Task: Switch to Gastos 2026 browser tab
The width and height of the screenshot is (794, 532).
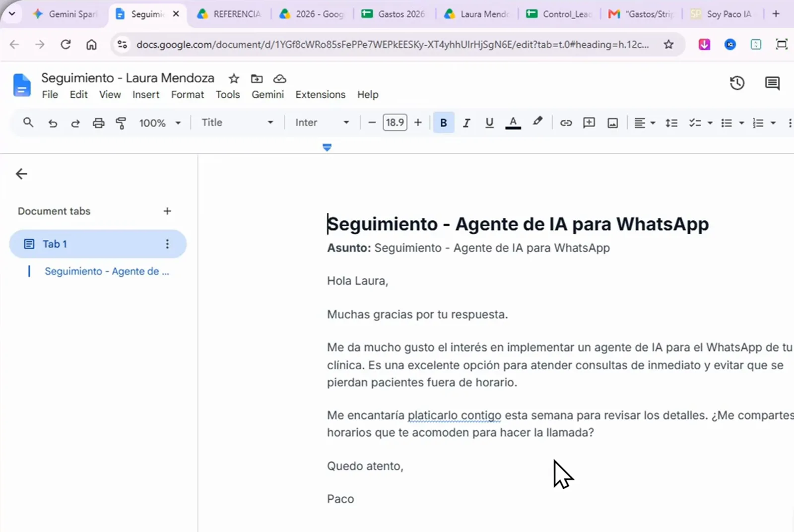Action: click(x=394, y=14)
